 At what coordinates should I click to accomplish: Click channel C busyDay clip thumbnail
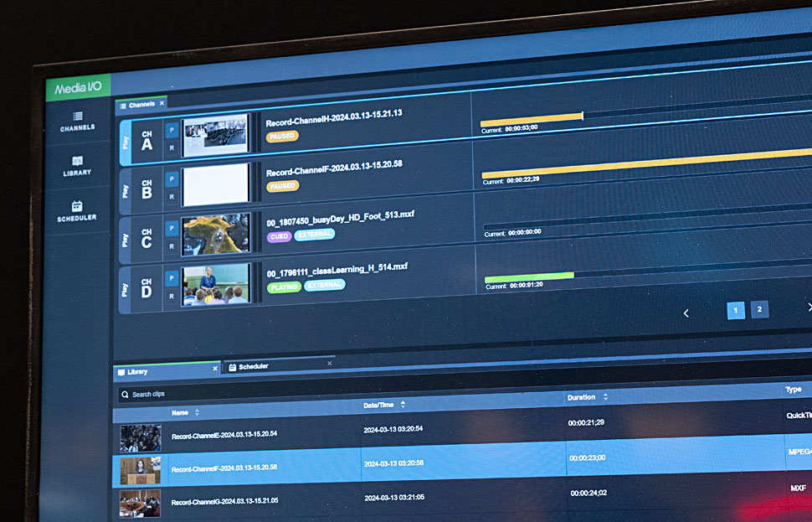(216, 234)
